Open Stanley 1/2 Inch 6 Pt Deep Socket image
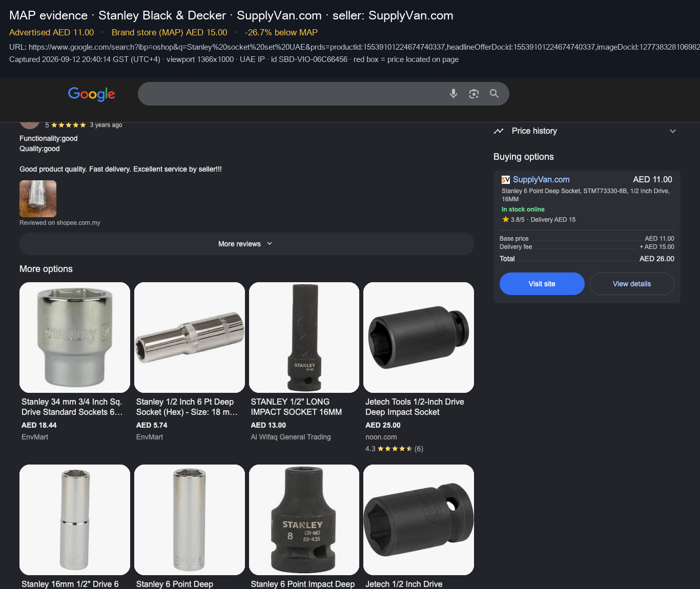Viewport: 700px width, 589px height. point(190,338)
